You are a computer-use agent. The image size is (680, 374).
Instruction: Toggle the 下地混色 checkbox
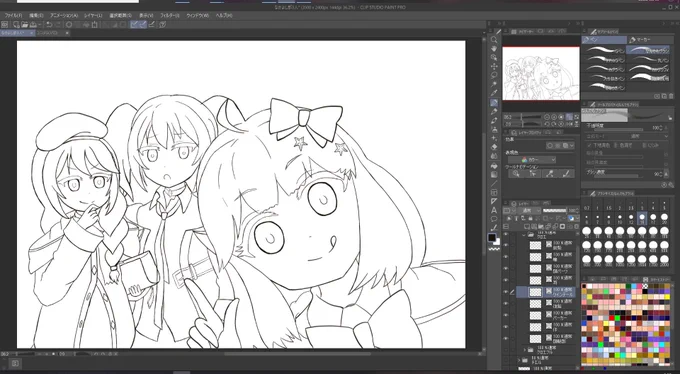[589, 145]
